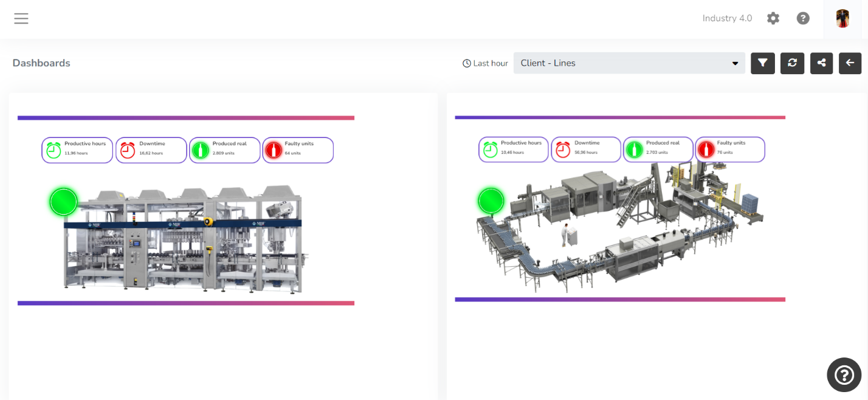Refresh the dashboard data

click(792, 63)
